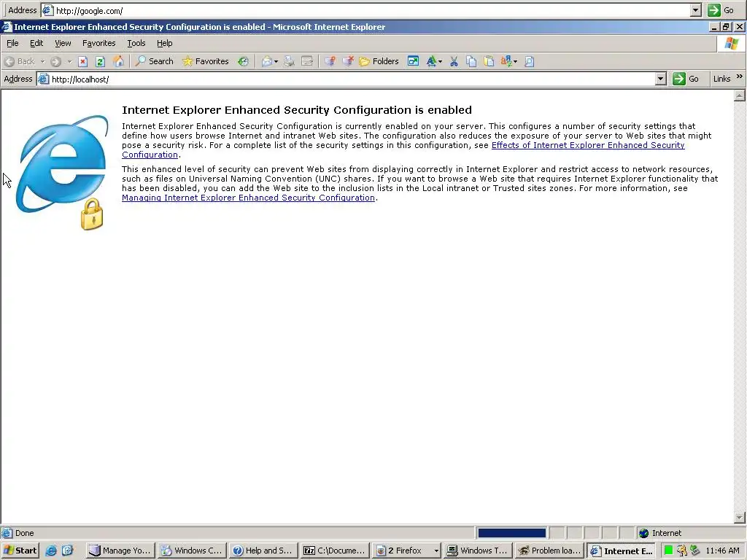Switch to C:\Docume... 7z taskbar window

pyautogui.click(x=335, y=551)
